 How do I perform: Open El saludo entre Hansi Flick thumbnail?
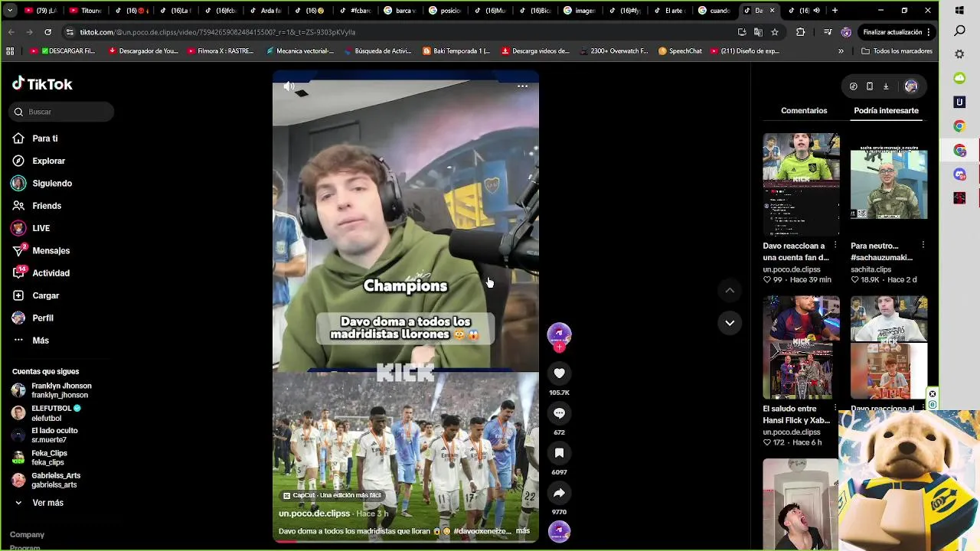pyautogui.click(x=801, y=347)
